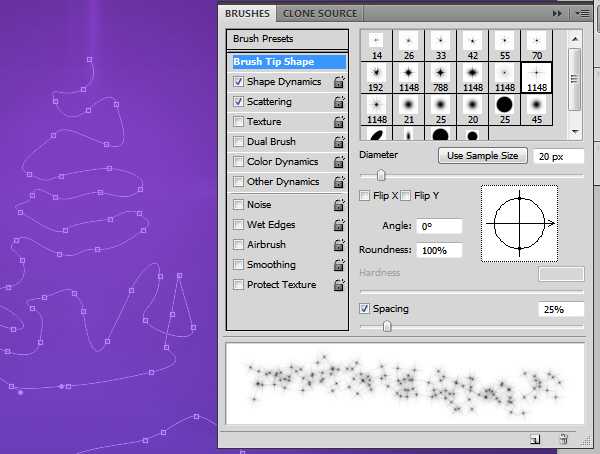Adjust the Diameter slider handle
Screen dimensions: 600x454
coord(381,175)
